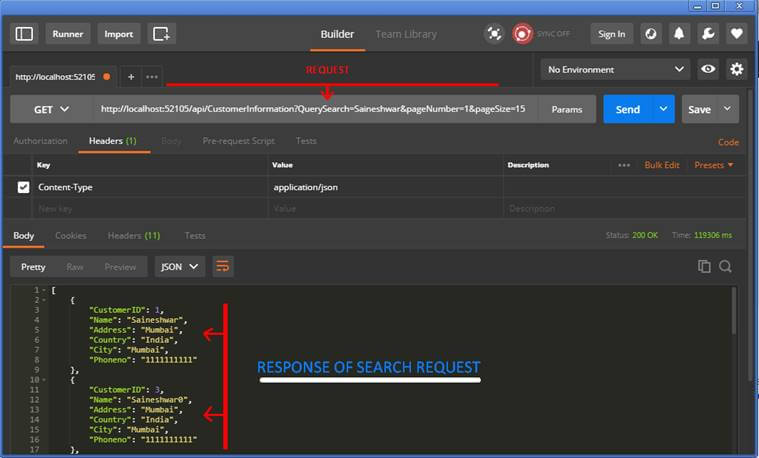Image resolution: width=759 pixels, height=458 pixels.
Task: Switch to the Team Library tab
Action: click(406, 34)
